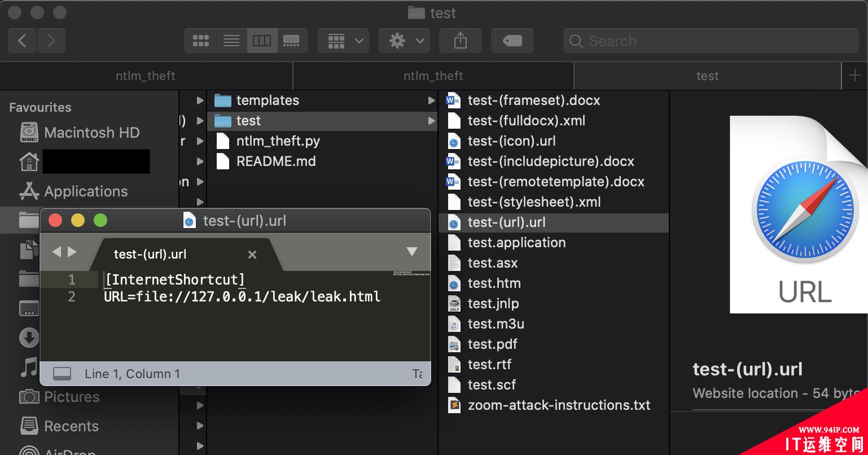Select ntlm_theft.py file
868x455 pixels.
(x=322, y=141)
